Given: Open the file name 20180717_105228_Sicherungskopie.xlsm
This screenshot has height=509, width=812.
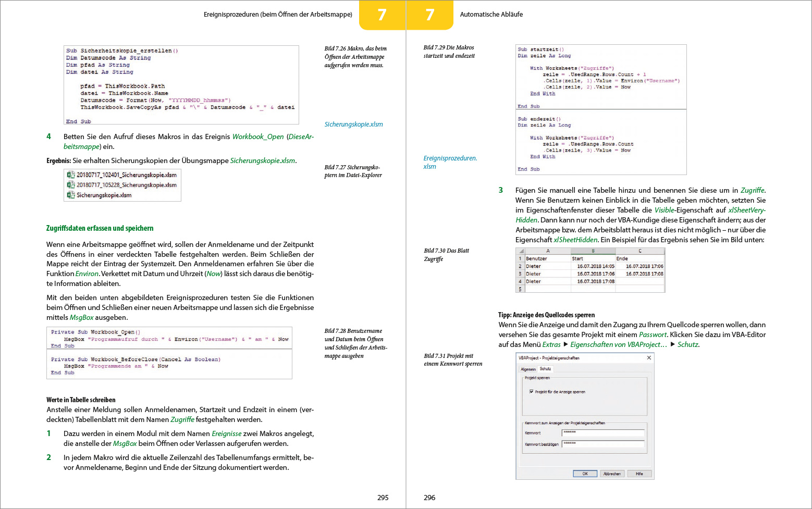Looking at the screenshot, I should [127, 185].
